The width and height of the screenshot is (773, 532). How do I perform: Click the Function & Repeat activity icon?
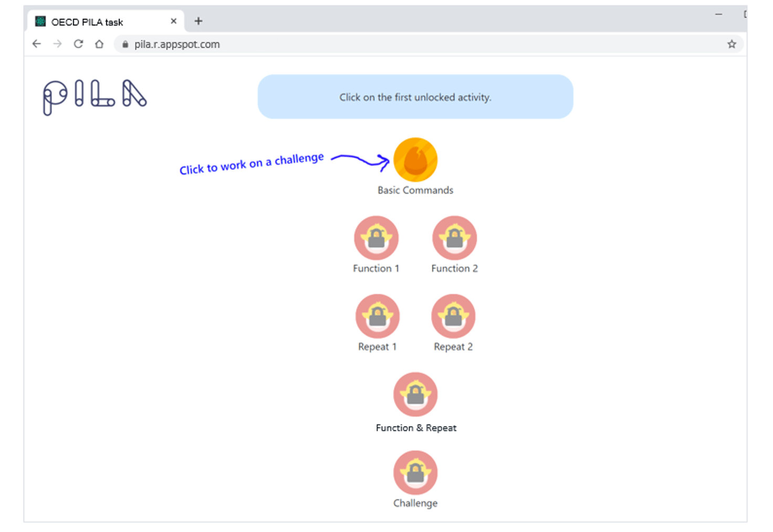pyautogui.click(x=415, y=394)
